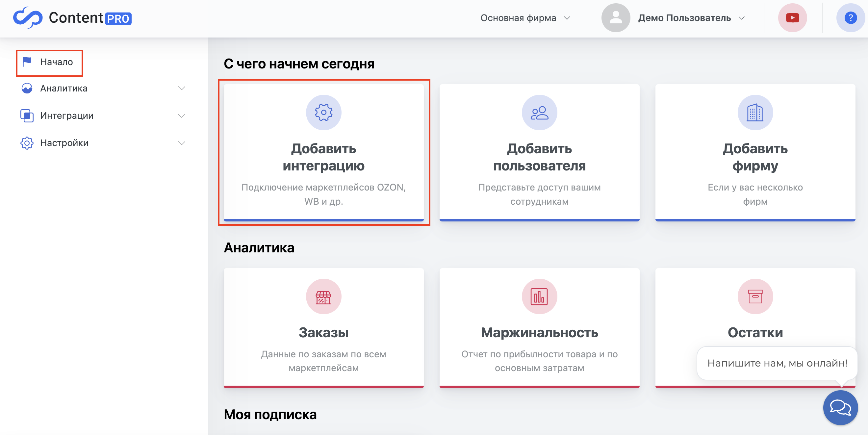Open the help question mark icon
The height and width of the screenshot is (435, 868).
[850, 18]
